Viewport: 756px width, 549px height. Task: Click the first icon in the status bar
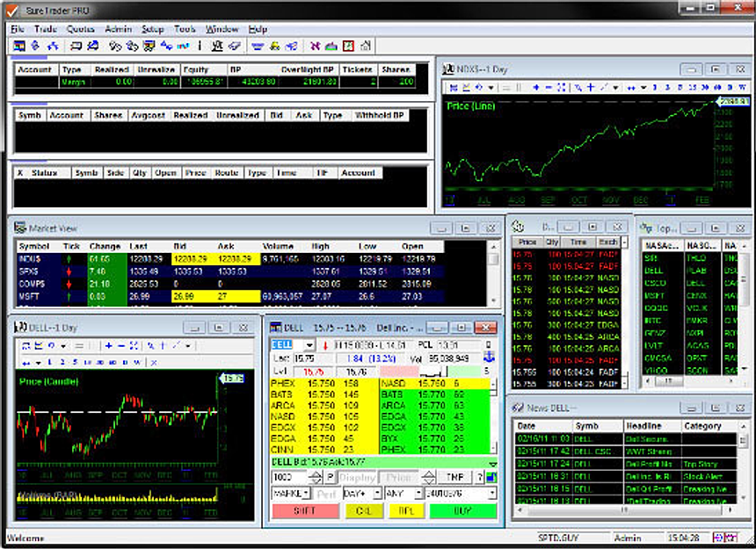tap(718, 538)
